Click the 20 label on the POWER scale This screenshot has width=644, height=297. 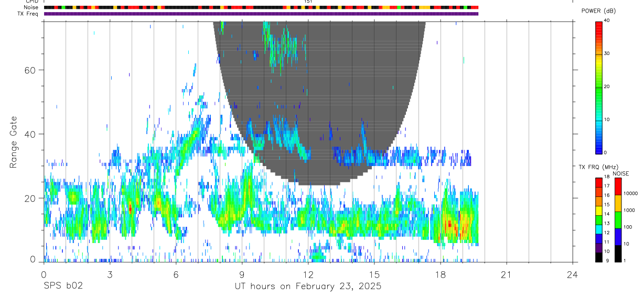pos(607,86)
